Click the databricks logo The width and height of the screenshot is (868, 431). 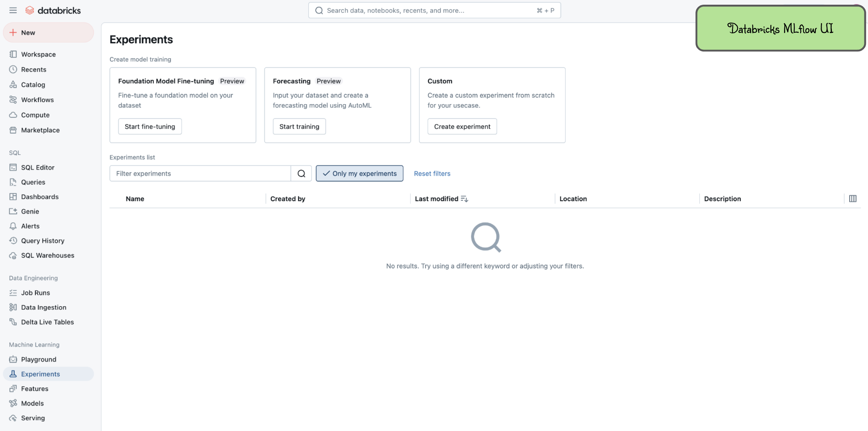point(53,10)
